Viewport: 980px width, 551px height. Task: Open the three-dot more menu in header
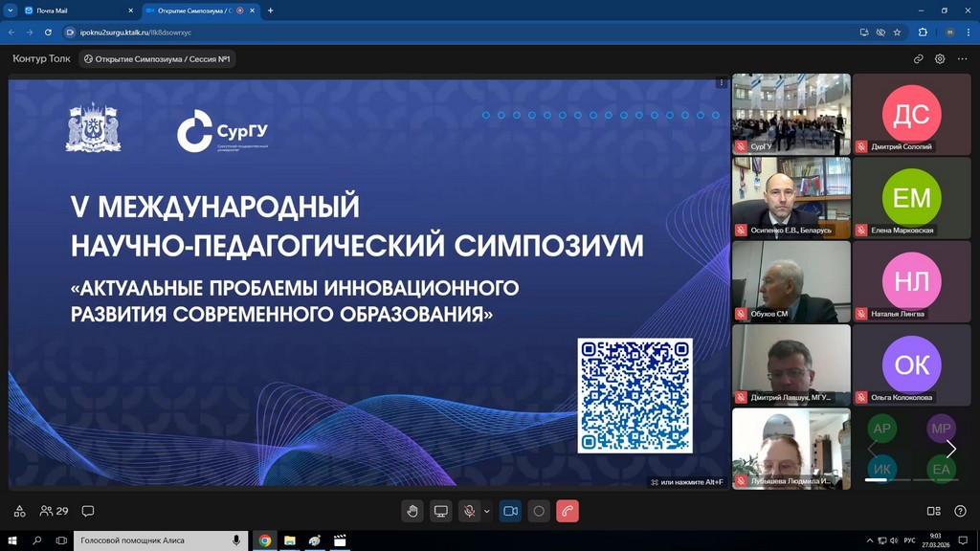[x=962, y=58]
